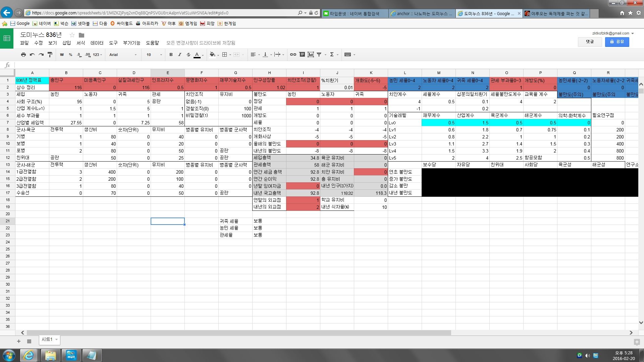644x362 pixels.
Task: Star this spreadsheet document
Action: 72,35
